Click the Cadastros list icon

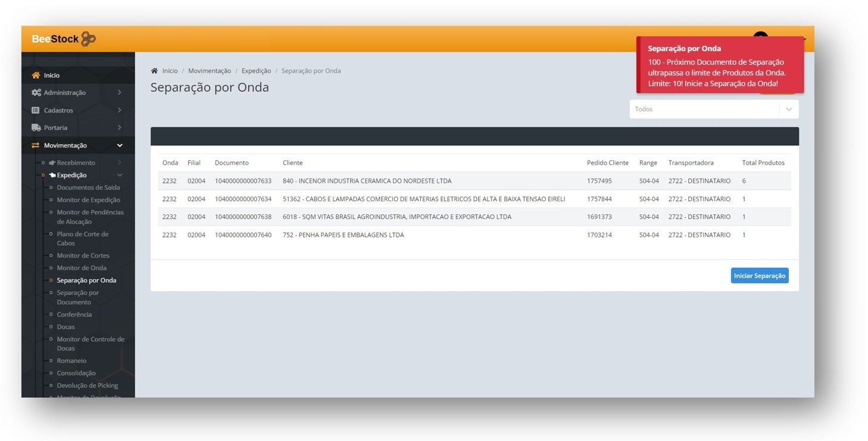pos(36,111)
